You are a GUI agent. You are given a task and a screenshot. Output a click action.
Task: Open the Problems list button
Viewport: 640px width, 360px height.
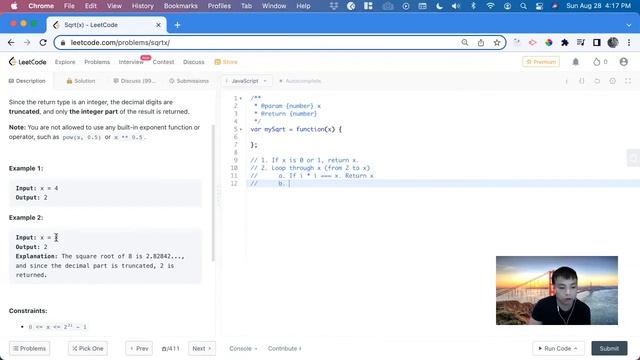[x=29, y=349]
